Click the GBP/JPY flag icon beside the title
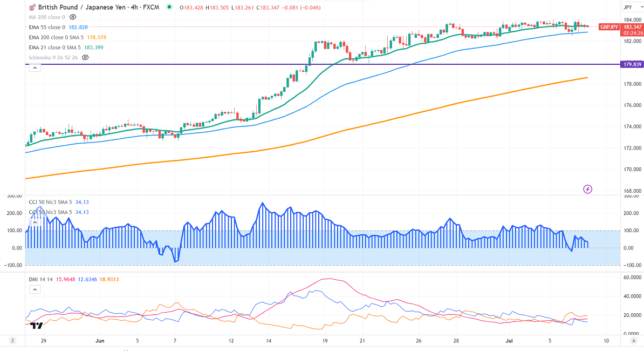This screenshot has width=644, height=351. 32,8
